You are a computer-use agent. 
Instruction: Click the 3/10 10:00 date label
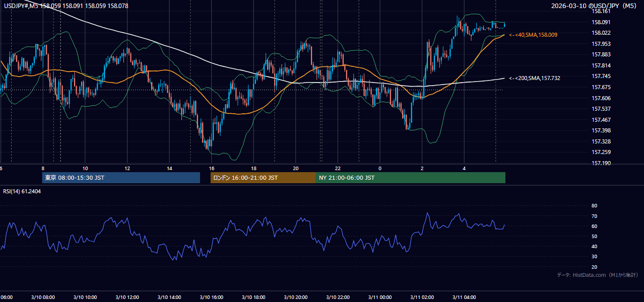pos(86,297)
